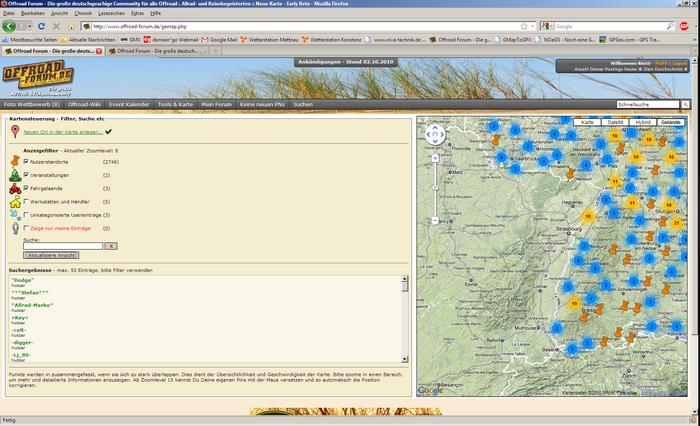The image size is (700, 426).
Task: Check Zeige nur meine Einträge
Action: pos(26,228)
